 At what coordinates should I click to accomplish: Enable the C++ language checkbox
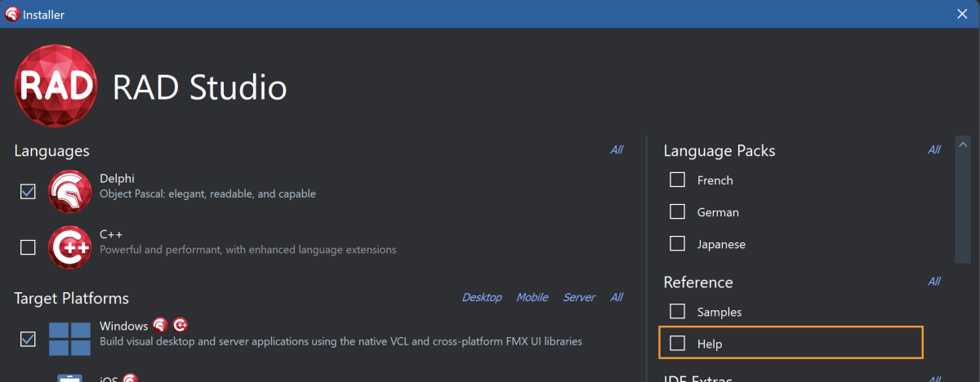[x=28, y=247]
